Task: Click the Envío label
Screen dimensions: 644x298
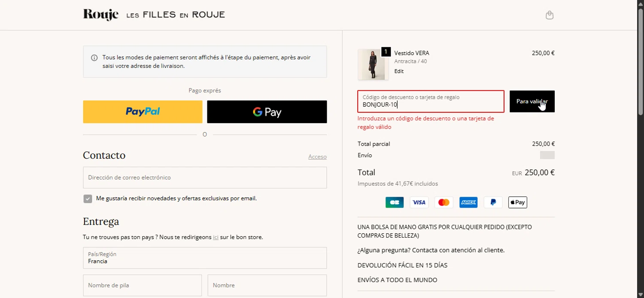Action: [365, 155]
